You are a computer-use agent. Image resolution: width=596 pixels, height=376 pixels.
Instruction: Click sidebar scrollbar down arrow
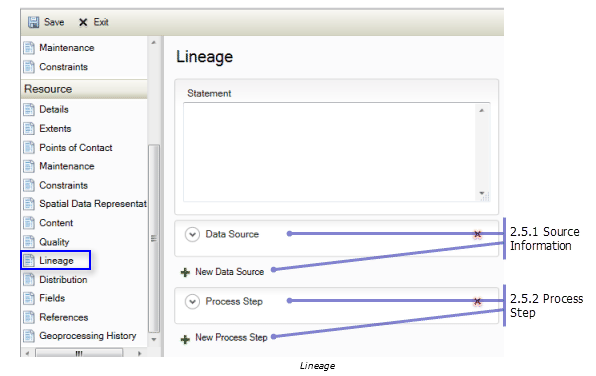tap(154, 340)
